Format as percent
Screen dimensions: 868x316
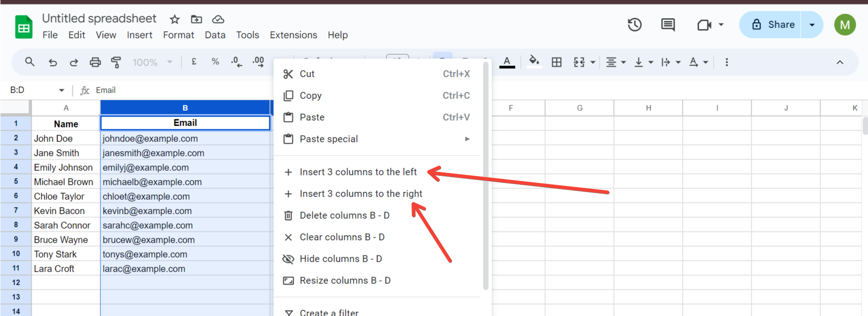pyautogui.click(x=215, y=62)
